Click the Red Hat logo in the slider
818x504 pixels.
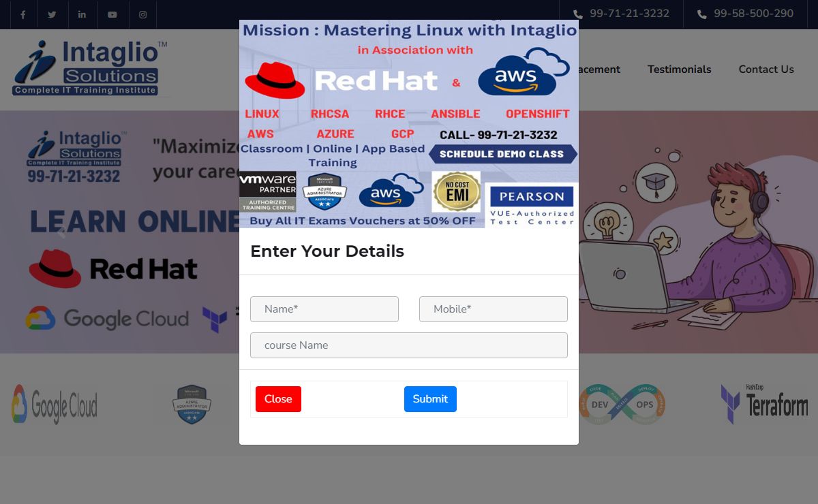click(x=113, y=269)
